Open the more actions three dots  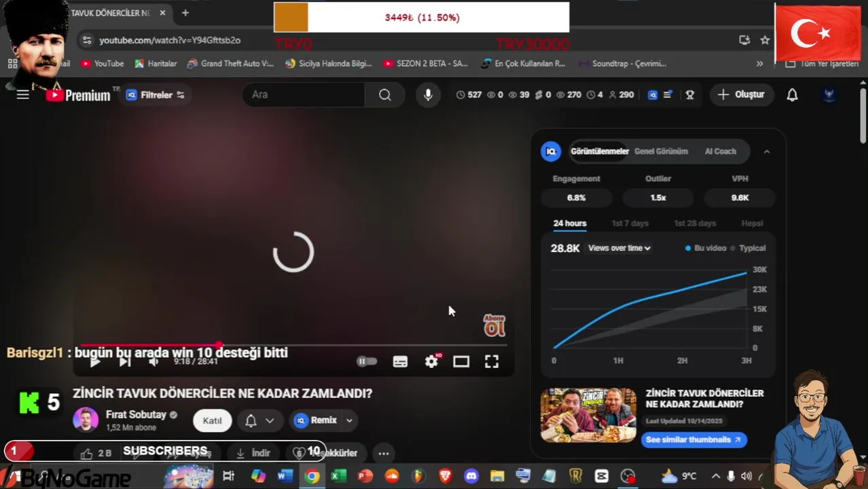(x=384, y=453)
